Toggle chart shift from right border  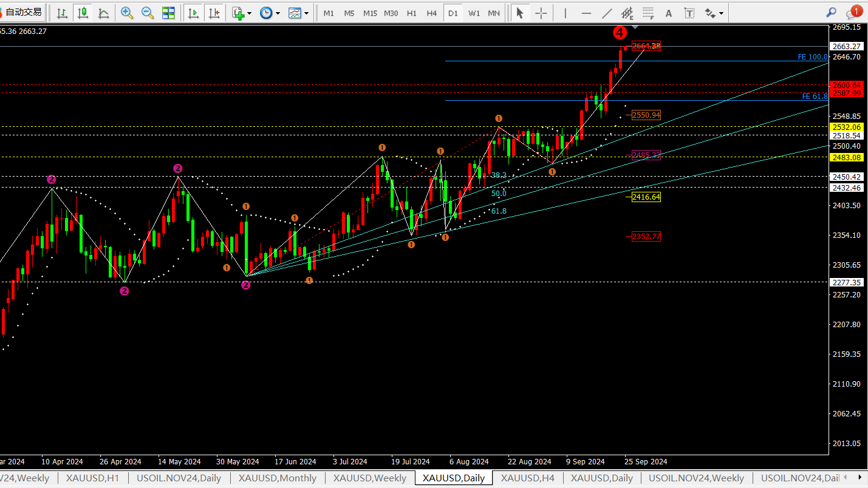point(213,12)
